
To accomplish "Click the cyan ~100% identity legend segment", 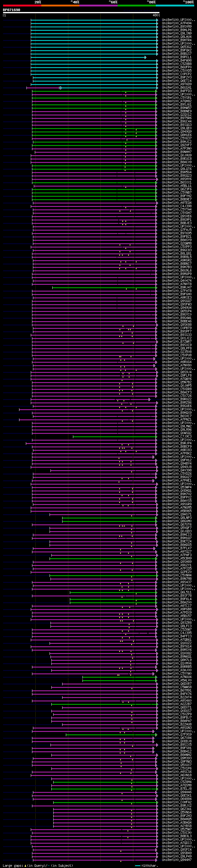I will click(175, 6).
